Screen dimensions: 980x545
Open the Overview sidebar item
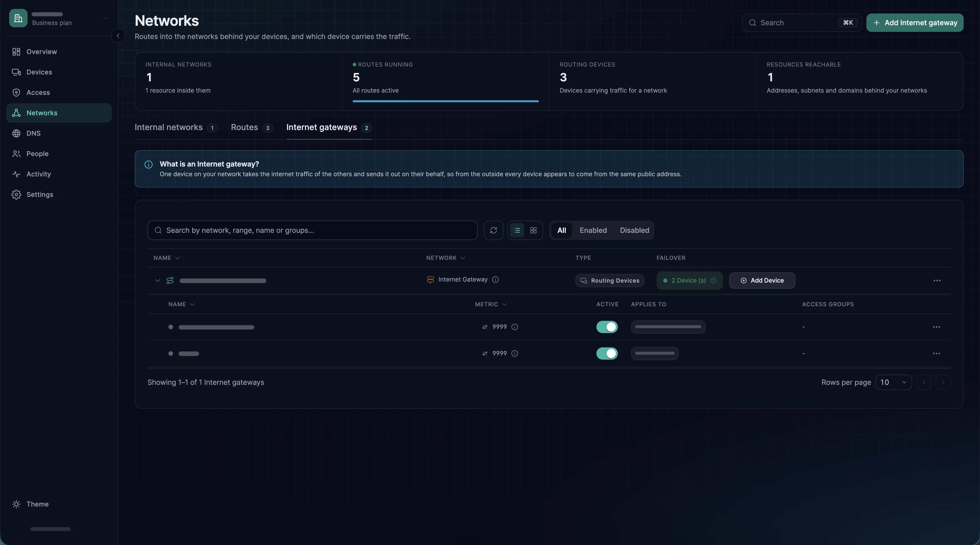pos(59,52)
